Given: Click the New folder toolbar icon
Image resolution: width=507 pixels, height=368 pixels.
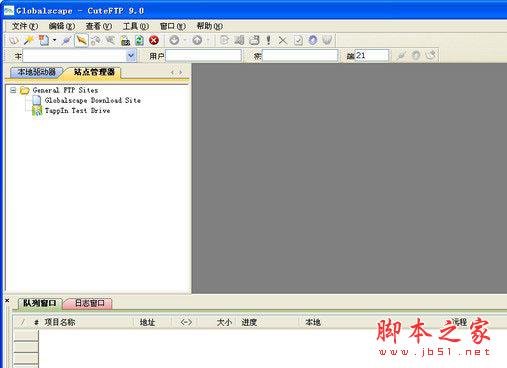Looking at the screenshot, I should coord(254,41).
